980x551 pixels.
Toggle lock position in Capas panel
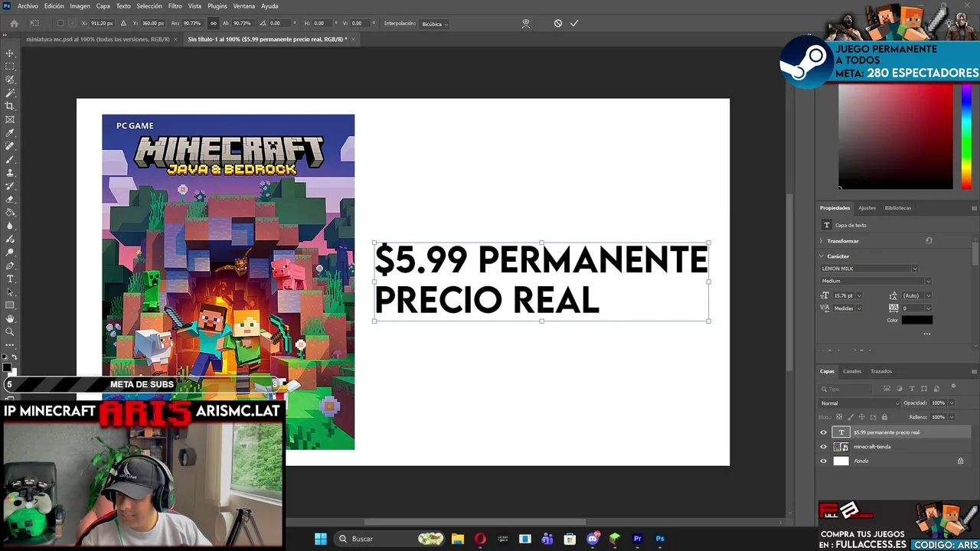pyautogui.click(x=861, y=417)
